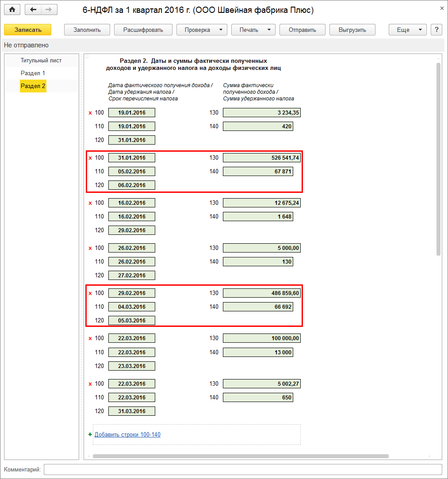Select the 23.03.2016 date field

tap(132, 366)
